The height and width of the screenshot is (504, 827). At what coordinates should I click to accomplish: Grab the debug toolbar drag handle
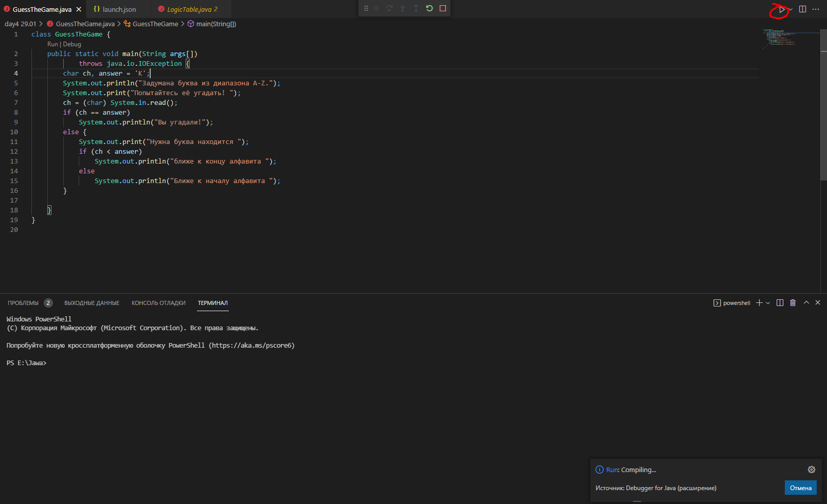(366, 8)
